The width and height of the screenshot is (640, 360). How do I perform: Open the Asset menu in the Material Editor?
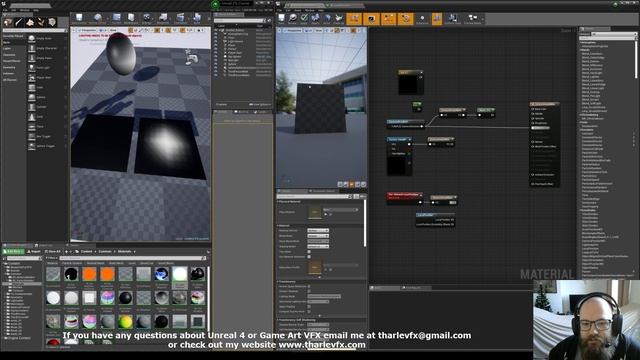coord(298,10)
